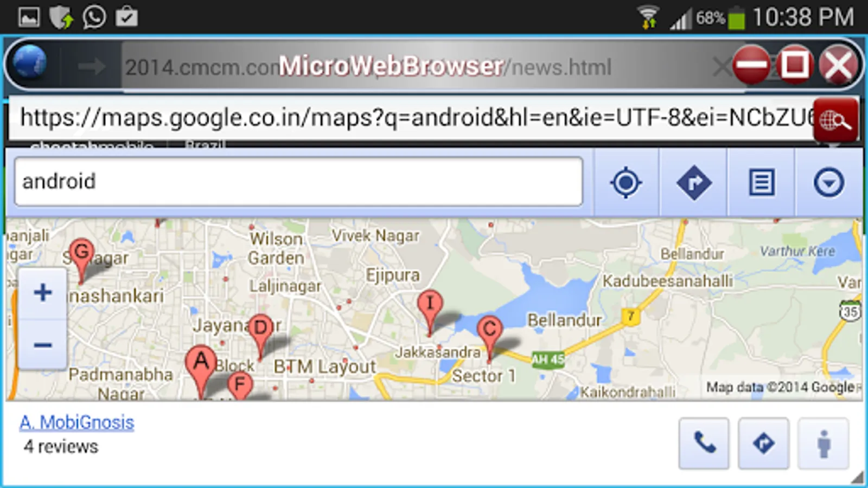Expand the maps toolbar dropdown menu
Image resolution: width=868 pixels, height=488 pixels.
point(828,182)
